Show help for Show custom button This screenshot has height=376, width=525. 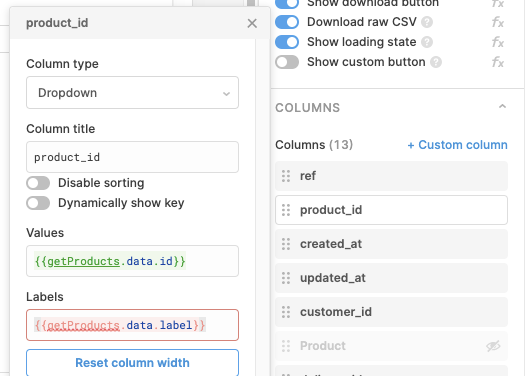pos(436,62)
